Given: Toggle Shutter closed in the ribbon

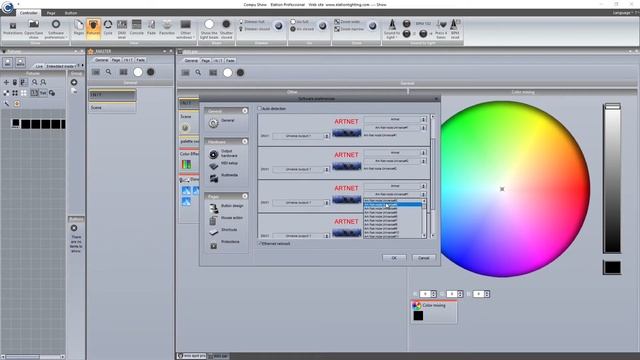Looking at the screenshot, I should [226, 29].
